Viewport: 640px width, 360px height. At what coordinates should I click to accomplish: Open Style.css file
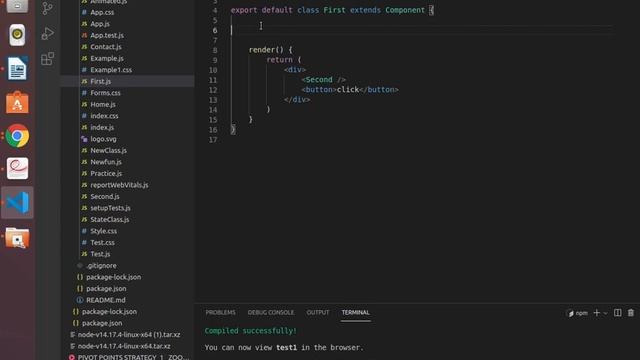[103, 231]
